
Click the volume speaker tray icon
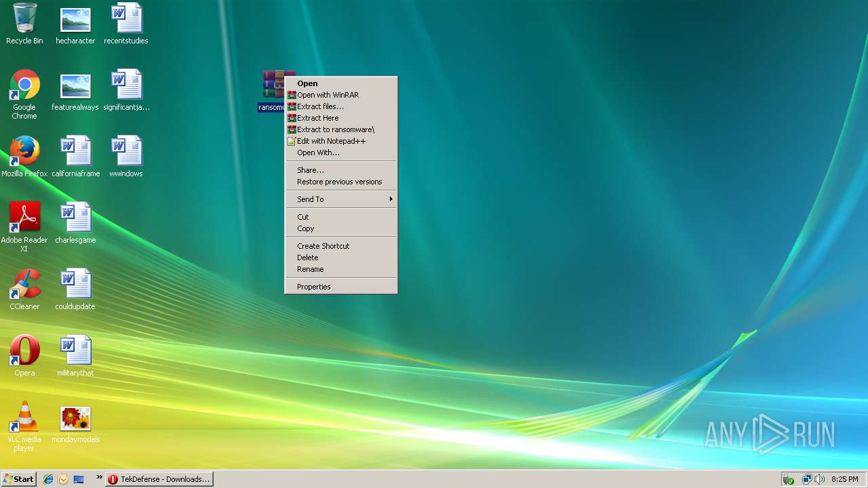819,479
